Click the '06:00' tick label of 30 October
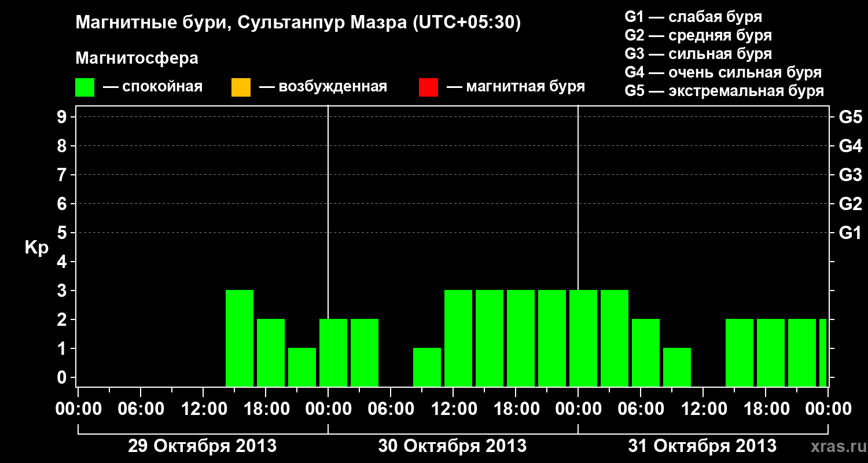 click(390, 409)
